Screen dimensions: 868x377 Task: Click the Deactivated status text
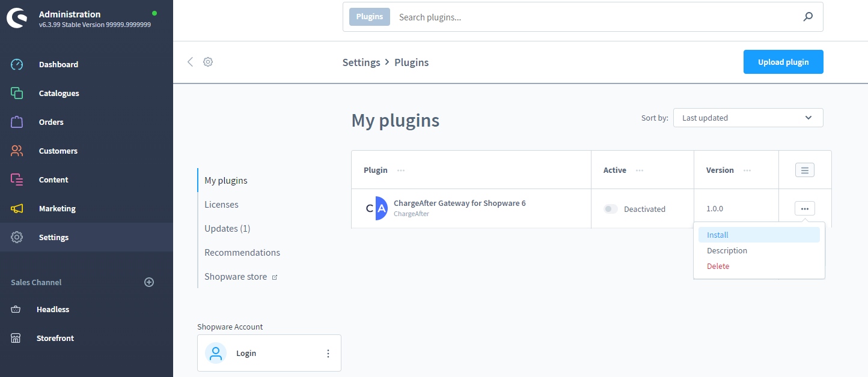[644, 209]
